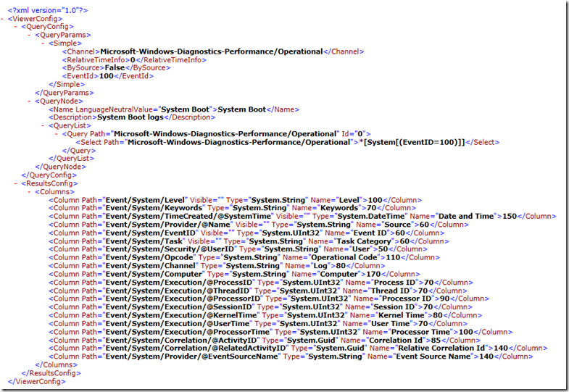Click the closing ResultsConfig tag
This screenshot has height=392, width=569.
coord(51,373)
